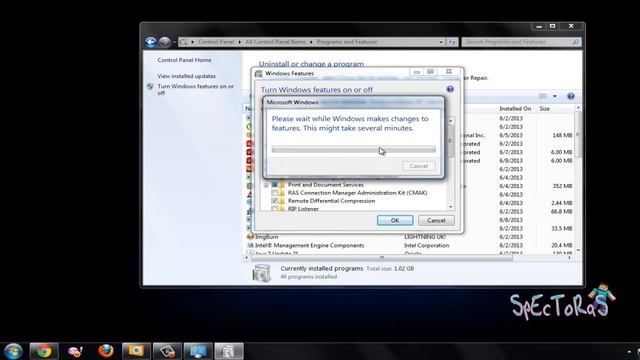640x360 pixels.
Task: Click feature list scroll up arrow
Action: click(451, 121)
